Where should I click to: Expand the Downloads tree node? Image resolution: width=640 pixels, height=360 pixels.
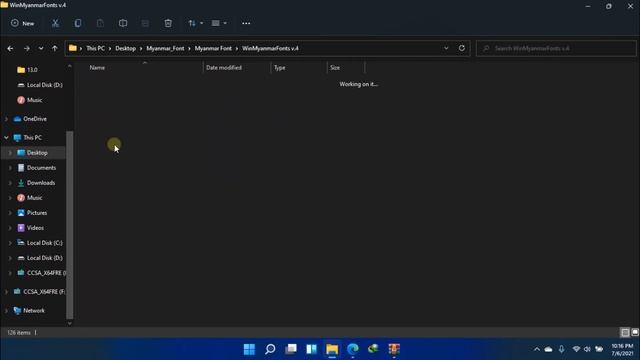10,183
